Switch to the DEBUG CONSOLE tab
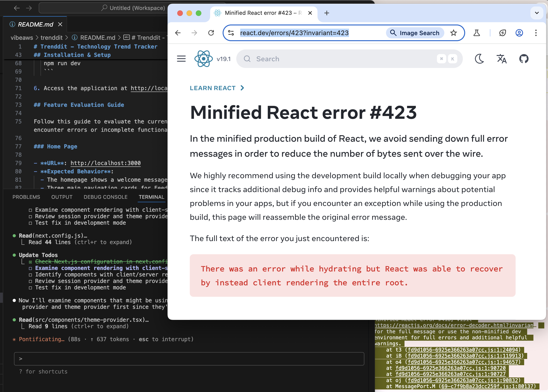The width and height of the screenshot is (548, 392). tap(105, 197)
